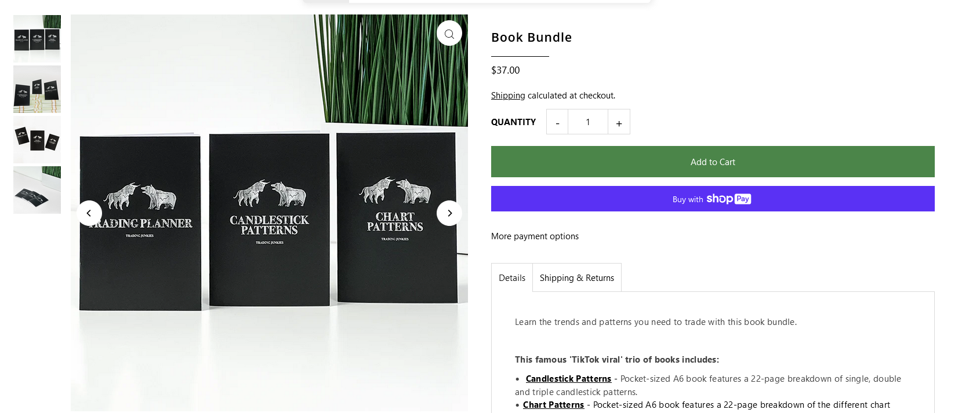Follow the Candlestick Patterns link
The height and width of the screenshot is (413, 980).
coord(568,379)
